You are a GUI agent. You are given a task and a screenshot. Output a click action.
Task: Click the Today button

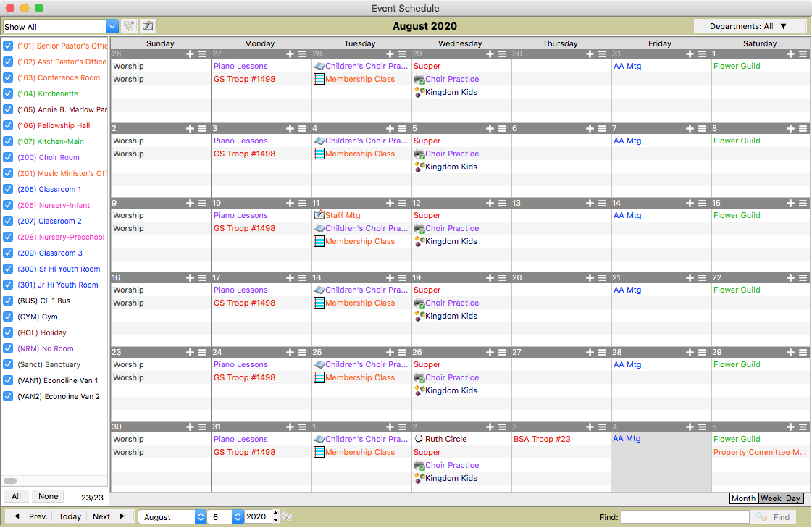tap(70, 516)
